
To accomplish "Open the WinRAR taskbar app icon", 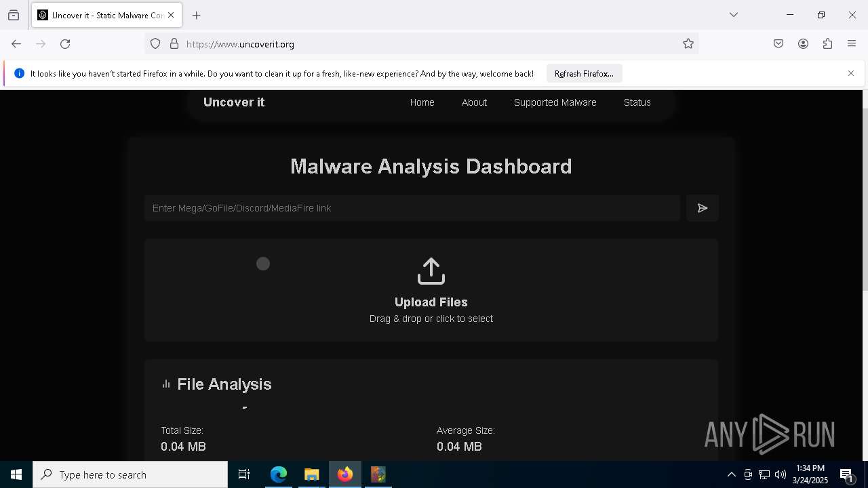I will [x=378, y=474].
